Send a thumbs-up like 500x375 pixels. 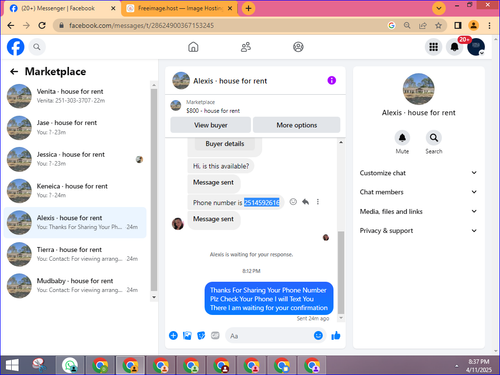click(x=336, y=335)
